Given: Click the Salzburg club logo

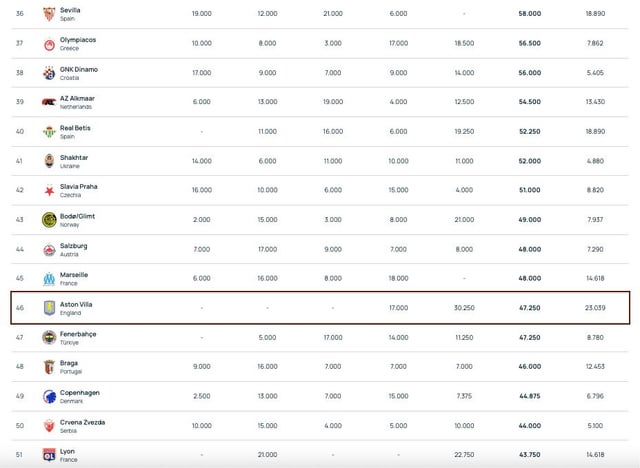Looking at the screenshot, I should point(48,249).
